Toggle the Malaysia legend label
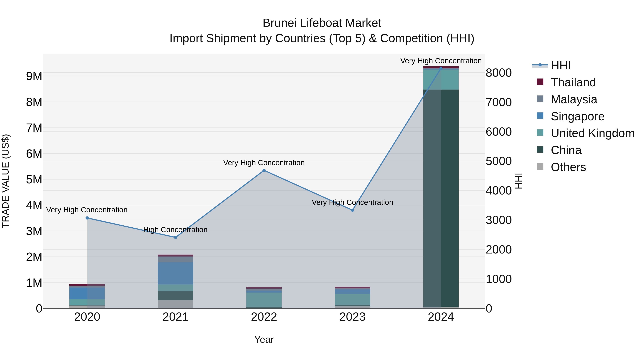The height and width of the screenshot is (362, 644). click(574, 99)
